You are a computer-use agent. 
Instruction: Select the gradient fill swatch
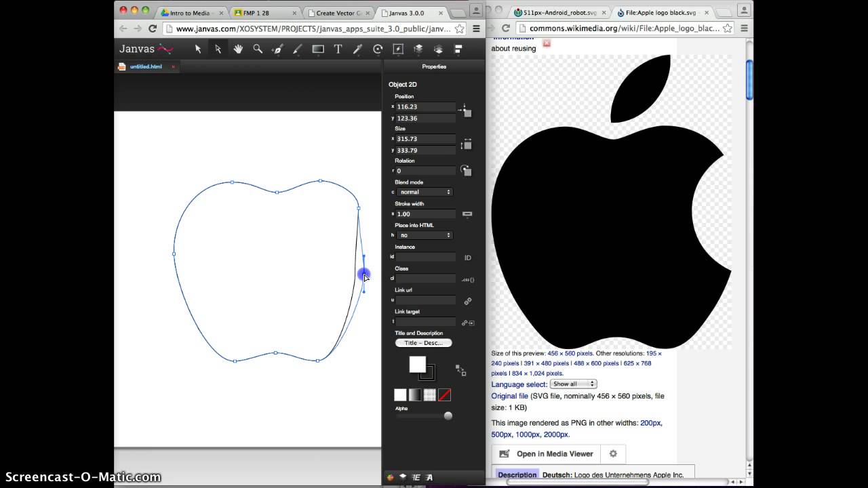(x=415, y=395)
